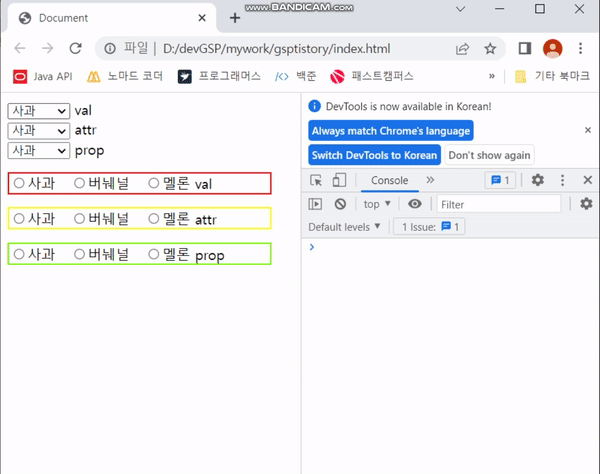This screenshot has width=600, height=474.
Task: Select 멜론 radio in the green prop box
Action: (153, 254)
